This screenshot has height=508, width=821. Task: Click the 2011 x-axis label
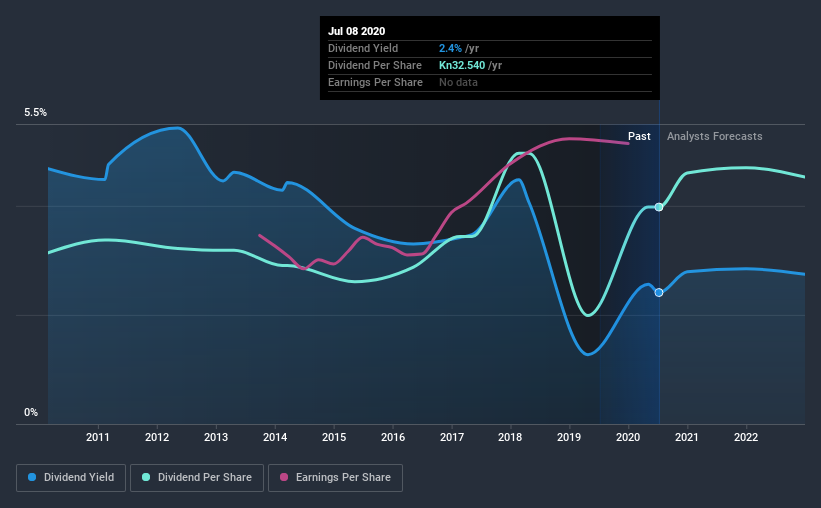(x=98, y=437)
